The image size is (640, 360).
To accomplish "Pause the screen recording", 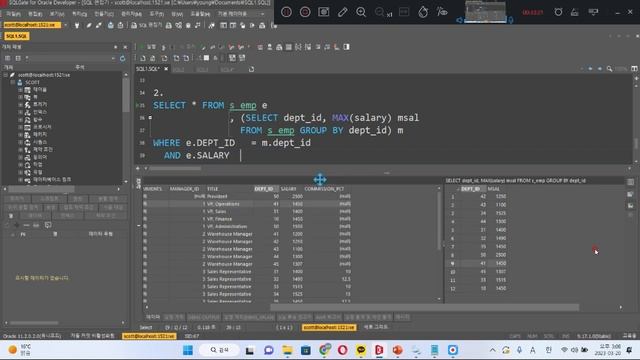I will pos(287,12).
